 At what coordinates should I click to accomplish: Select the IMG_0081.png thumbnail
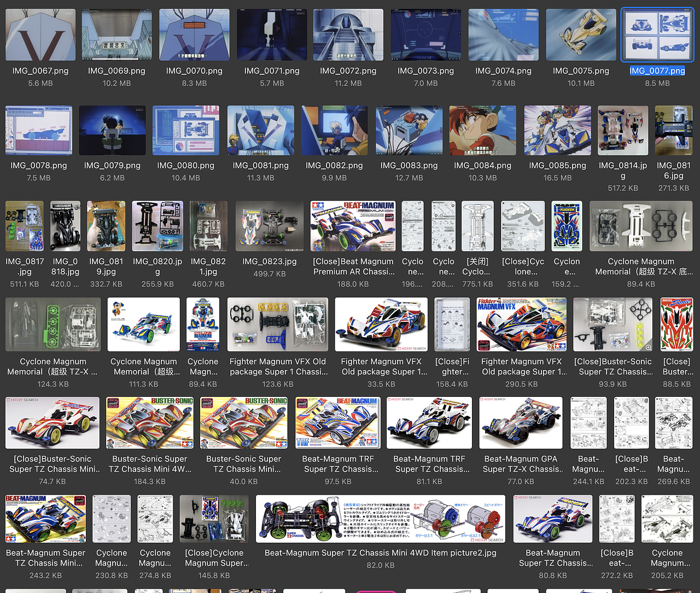[x=261, y=131]
